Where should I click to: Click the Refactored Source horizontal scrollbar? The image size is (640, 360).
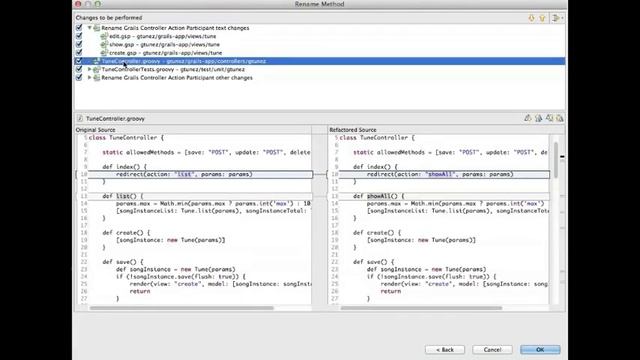(421, 308)
